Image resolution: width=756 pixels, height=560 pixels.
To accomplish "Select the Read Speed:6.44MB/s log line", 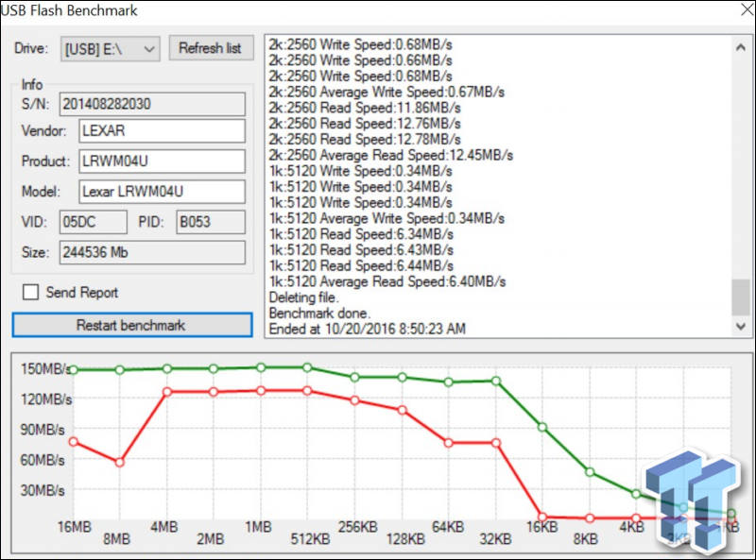I will tap(361, 265).
